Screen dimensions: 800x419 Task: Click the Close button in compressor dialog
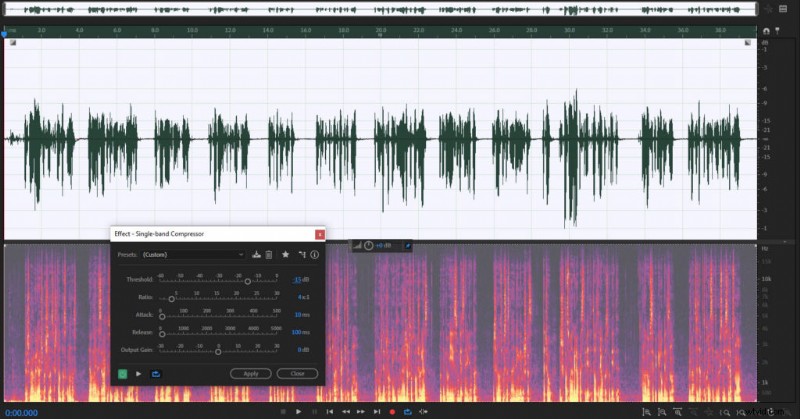click(297, 374)
